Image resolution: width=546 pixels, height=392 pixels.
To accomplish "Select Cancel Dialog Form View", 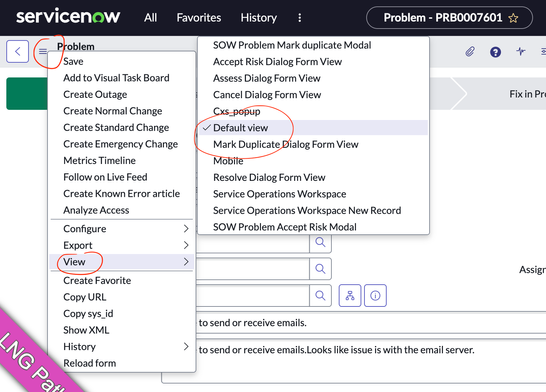I will tap(313, 95).
